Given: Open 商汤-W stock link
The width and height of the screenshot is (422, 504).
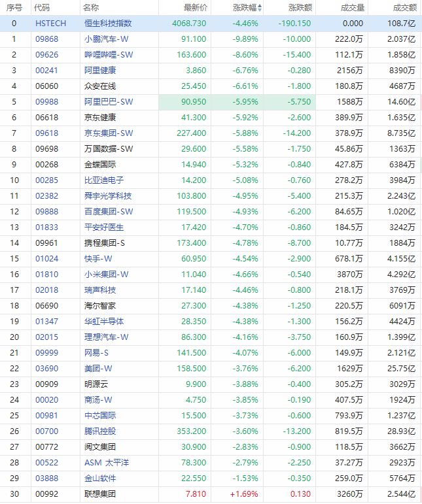Looking at the screenshot, I should point(98,400).
